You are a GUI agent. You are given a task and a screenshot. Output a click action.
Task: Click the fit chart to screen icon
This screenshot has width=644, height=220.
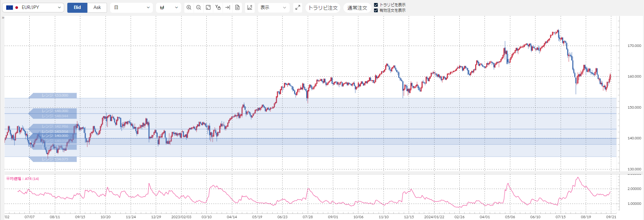(208, 8)
